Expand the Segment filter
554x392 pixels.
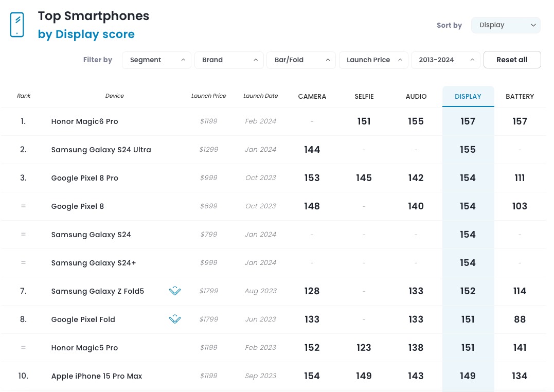click(156, 60)
